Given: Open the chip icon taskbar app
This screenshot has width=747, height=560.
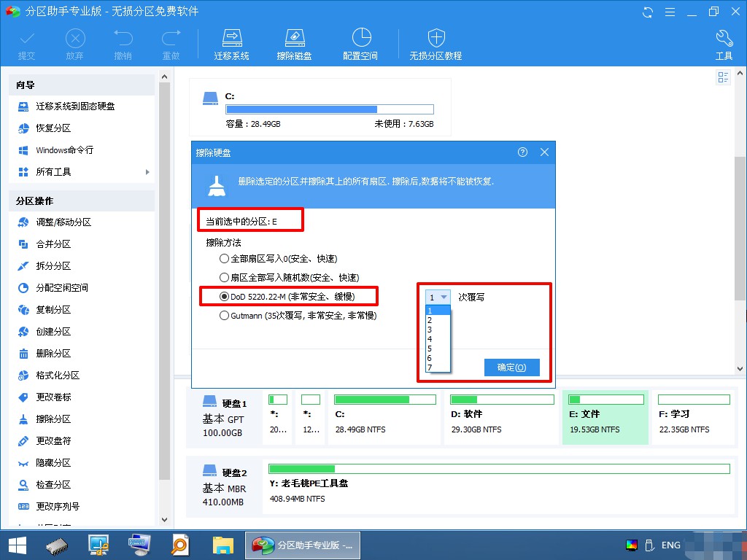Looking at the screenshot, I should [x=57, y=545].
